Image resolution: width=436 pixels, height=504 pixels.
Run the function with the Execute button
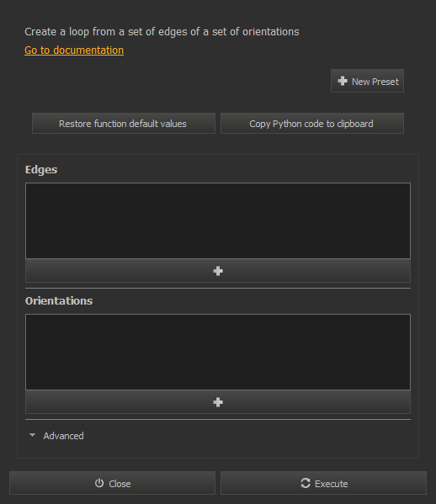[x=323, y=483]
